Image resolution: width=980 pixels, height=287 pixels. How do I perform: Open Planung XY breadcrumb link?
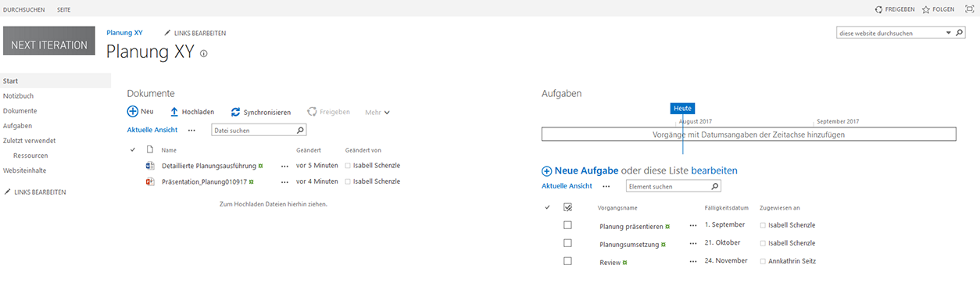[124, 33]
